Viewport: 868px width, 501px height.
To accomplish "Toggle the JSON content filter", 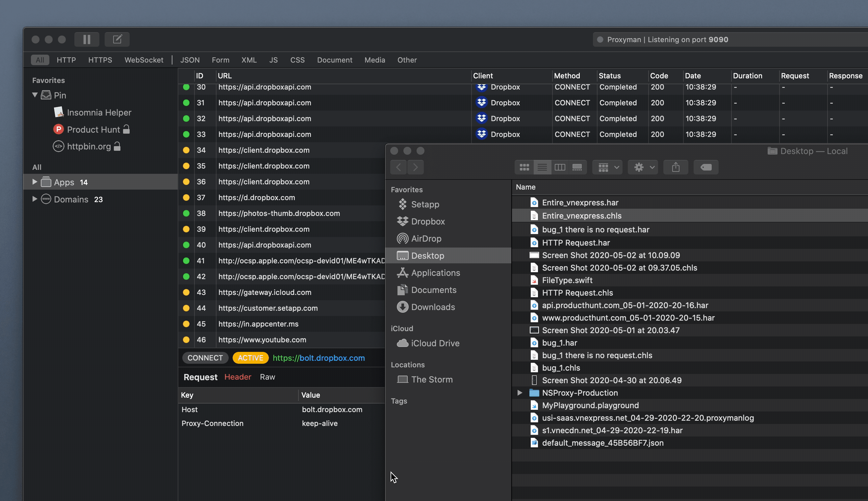I will click(x=190, y=60).
